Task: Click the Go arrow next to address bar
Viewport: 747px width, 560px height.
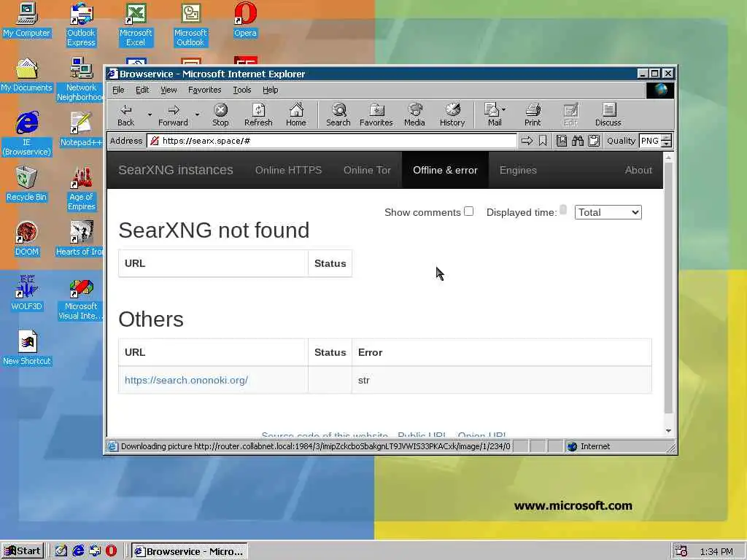Action: click(527, 141)
